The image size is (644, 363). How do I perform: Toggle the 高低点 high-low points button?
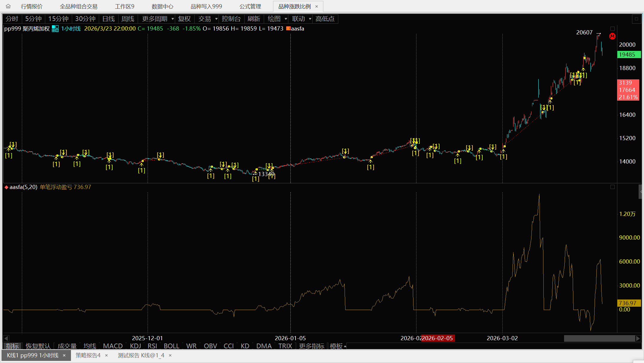click(x=325, y=19)
